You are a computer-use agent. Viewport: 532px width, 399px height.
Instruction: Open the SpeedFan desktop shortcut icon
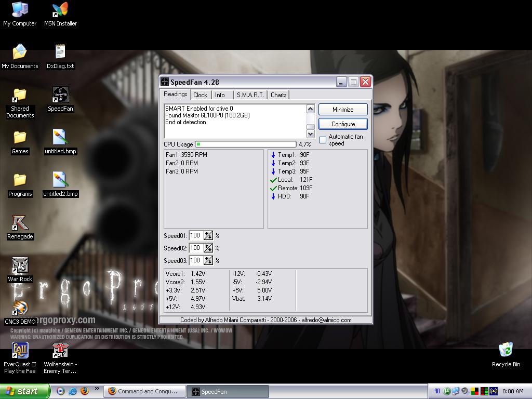pyautogui.click(x=60, y=96)
